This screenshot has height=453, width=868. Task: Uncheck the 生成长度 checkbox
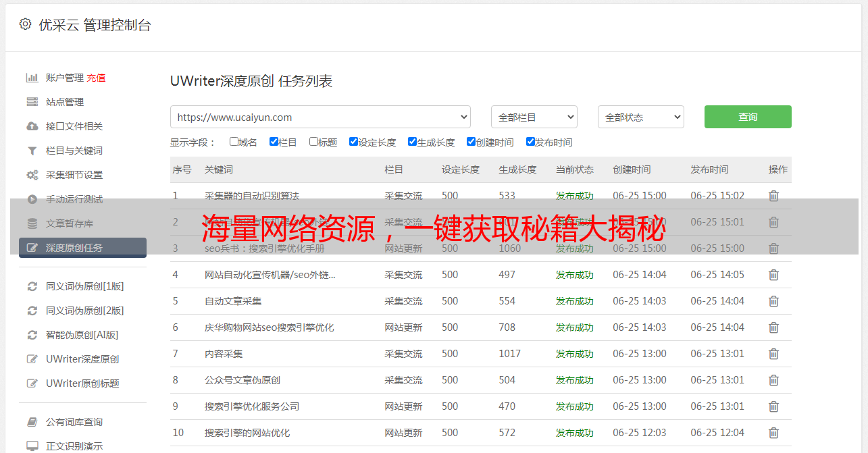(412, 142)
